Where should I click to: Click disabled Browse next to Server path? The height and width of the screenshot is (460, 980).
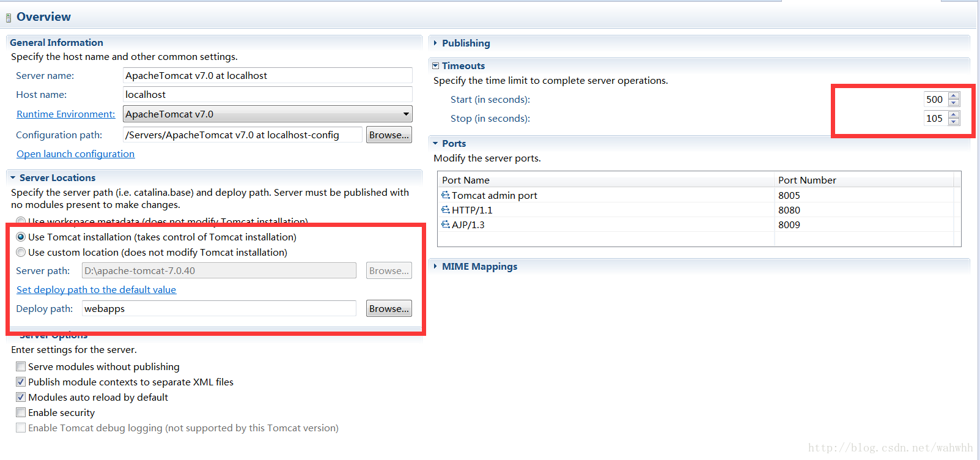[389, 270]
